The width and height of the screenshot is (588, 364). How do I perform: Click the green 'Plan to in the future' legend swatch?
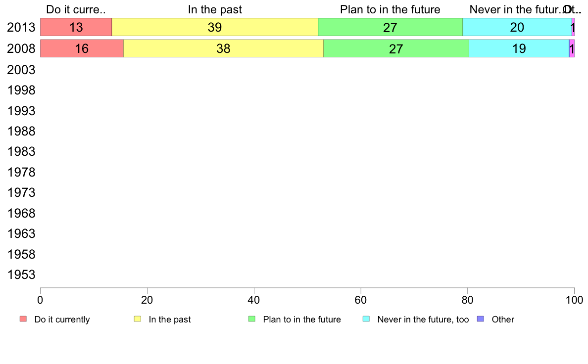pos(252,319)
